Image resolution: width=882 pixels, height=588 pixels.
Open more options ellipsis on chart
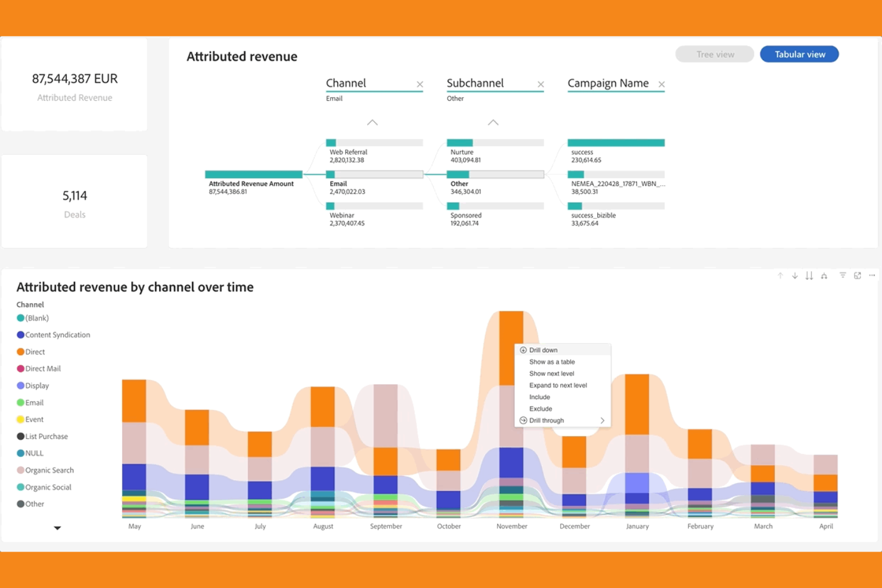[x=872, y=275]
